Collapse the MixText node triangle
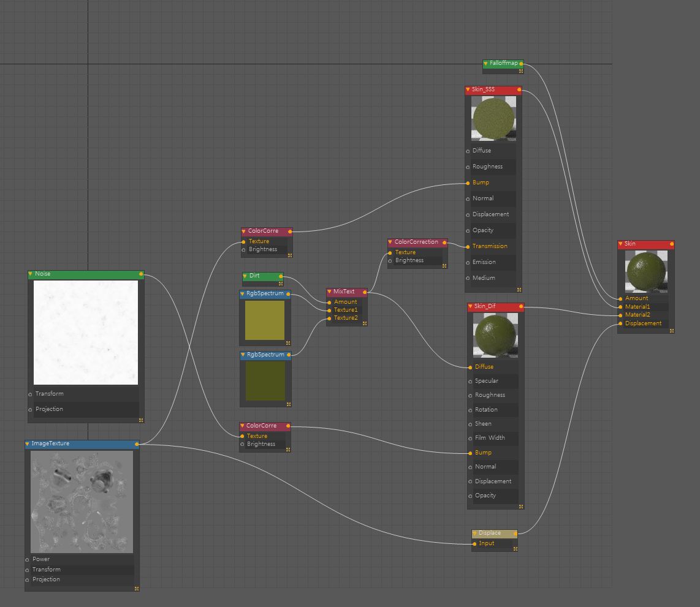 [x=329, y=292]
